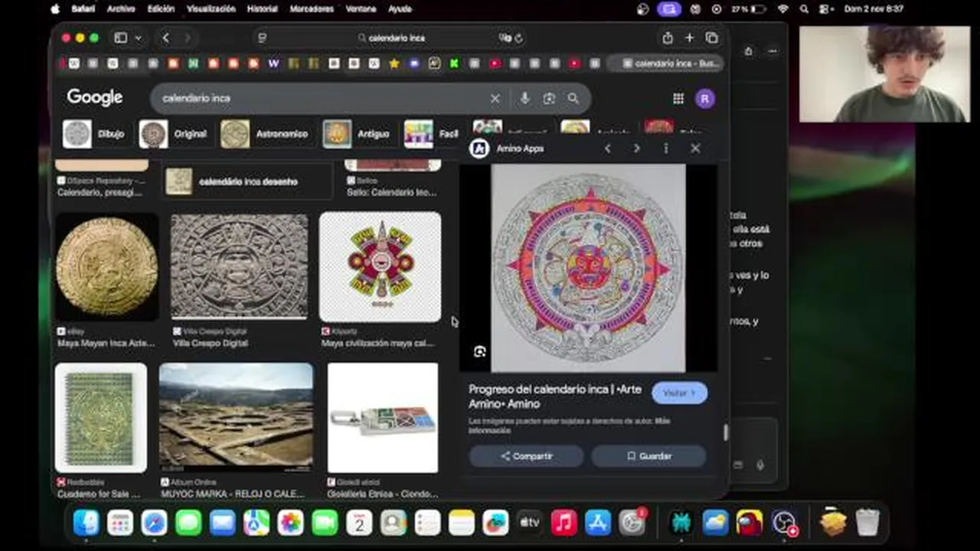This screenshot has width=980, height=551.
Task: Go back to the previous page
Action: tap(165, 37)
